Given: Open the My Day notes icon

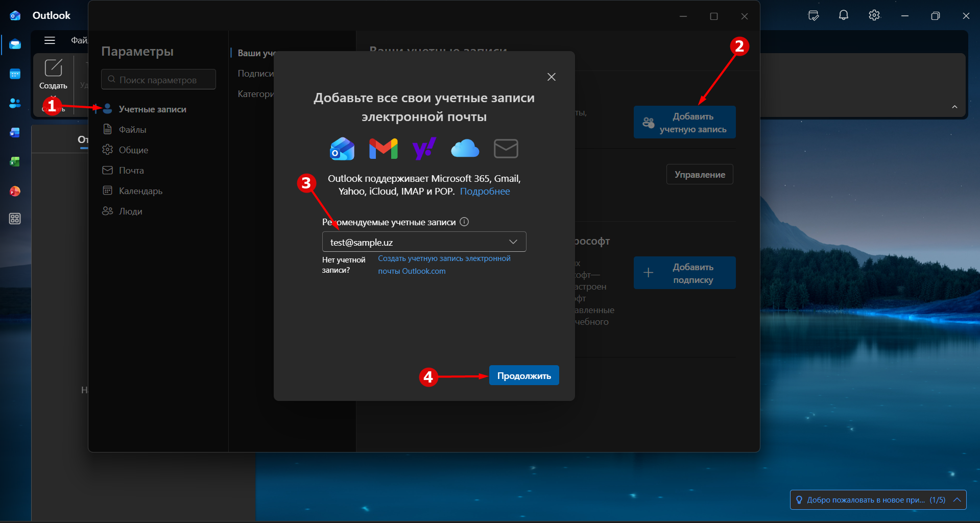Looking at the screenshot, I should 814,16.
